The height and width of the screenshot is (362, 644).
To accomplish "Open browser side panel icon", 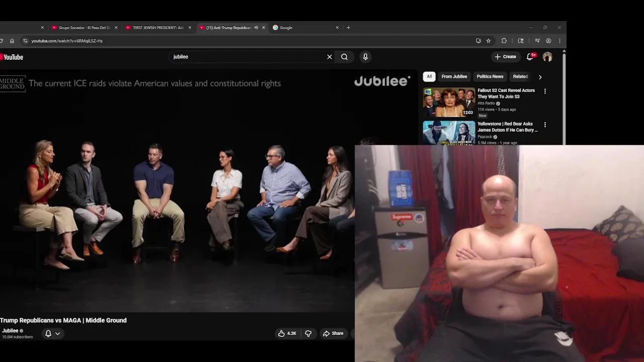I will (x=521, y=41).
